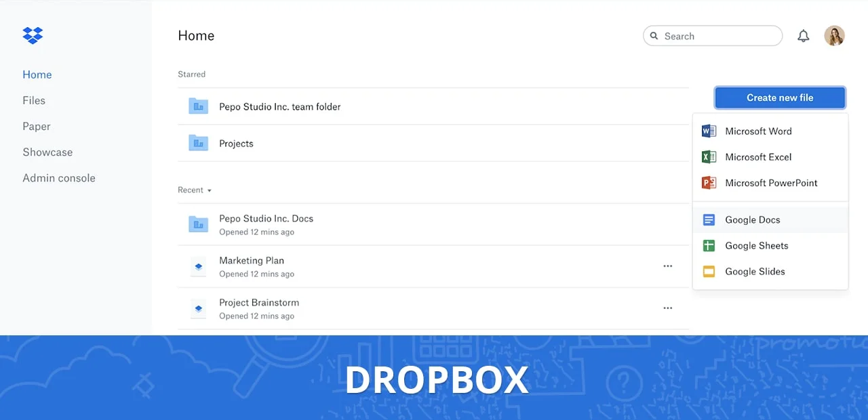
Task: Open the Pepo Studio Inc. team folder
Action: tap(279, 106)
